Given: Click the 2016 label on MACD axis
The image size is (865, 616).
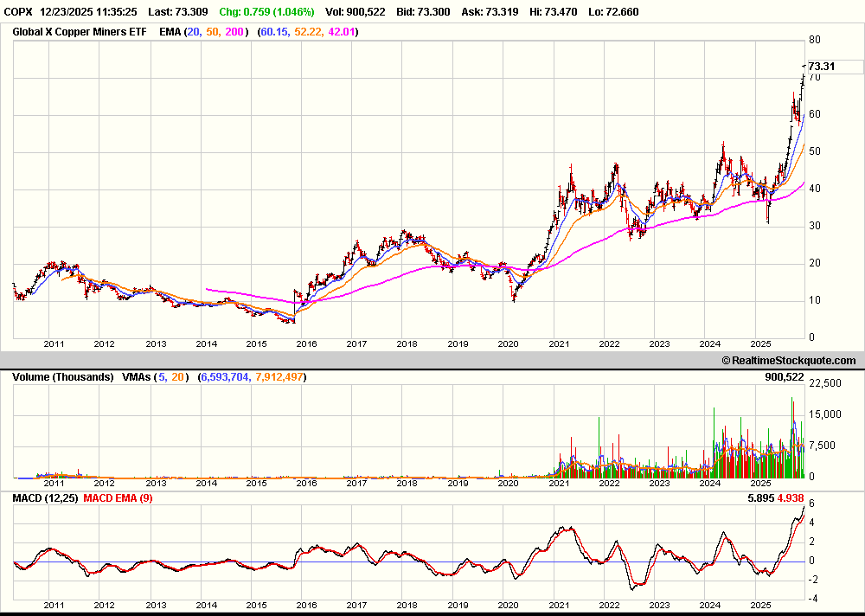Looking at the screenshot, I should [x=307, y=606].
